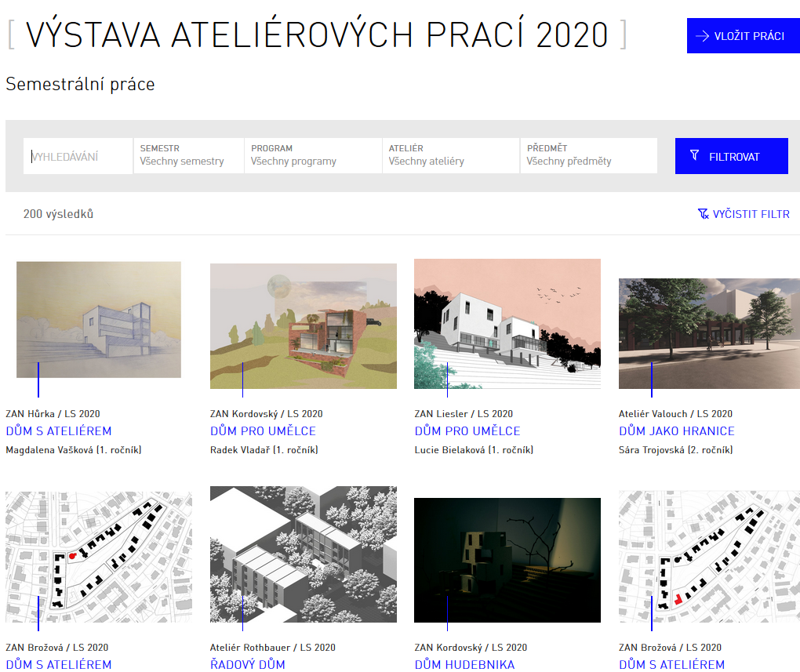
Task: Open Dům s ateliérem by Magdalena Vašková
Action: coord(59,431)
